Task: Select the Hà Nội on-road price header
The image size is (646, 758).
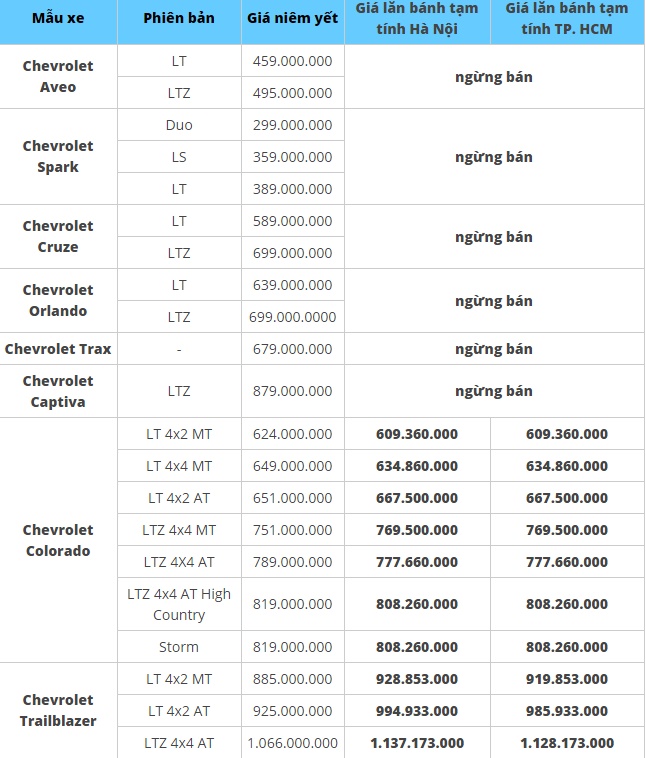Action: tap(417, 19)
